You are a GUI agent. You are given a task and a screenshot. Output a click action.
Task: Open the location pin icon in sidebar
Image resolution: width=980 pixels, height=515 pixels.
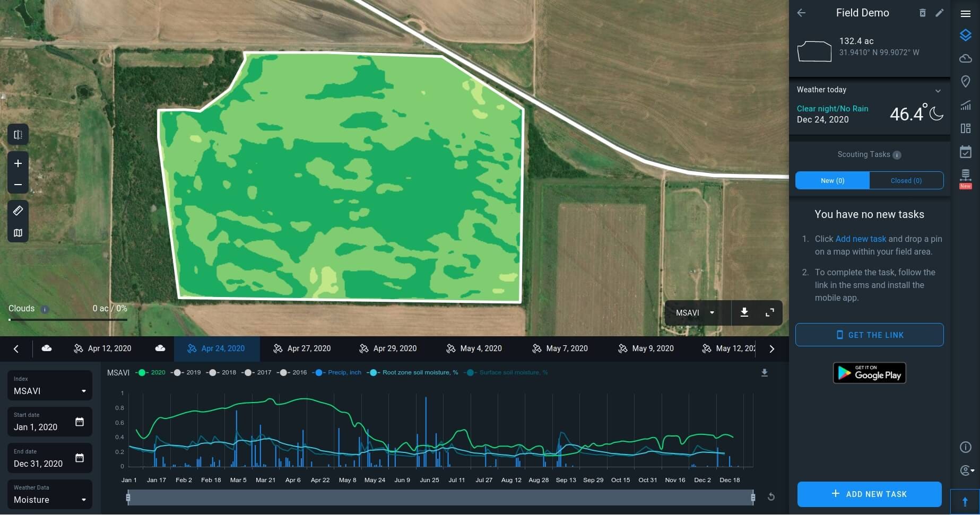(x=966, y=81)
